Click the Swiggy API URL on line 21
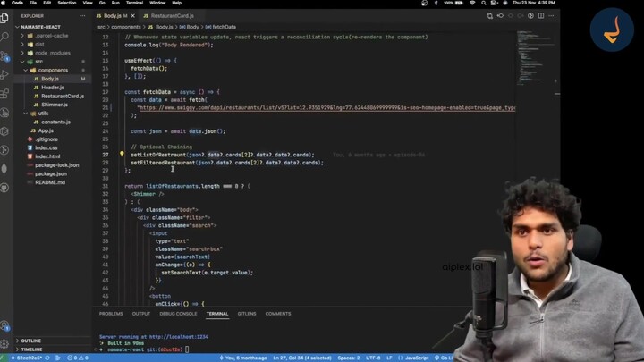 [x=327, y=107]
